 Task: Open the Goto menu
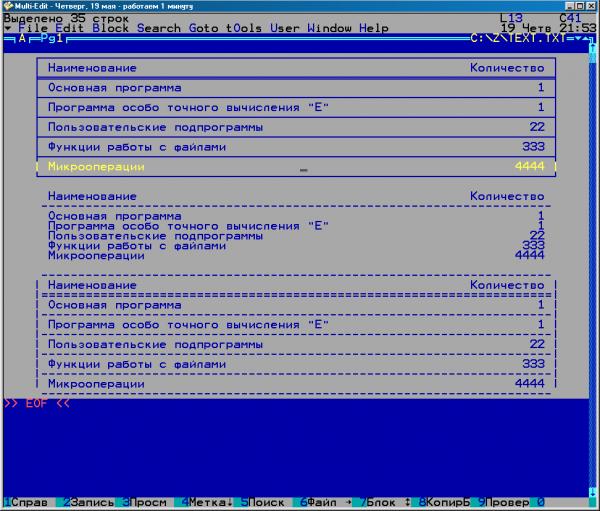pos(205,28)
